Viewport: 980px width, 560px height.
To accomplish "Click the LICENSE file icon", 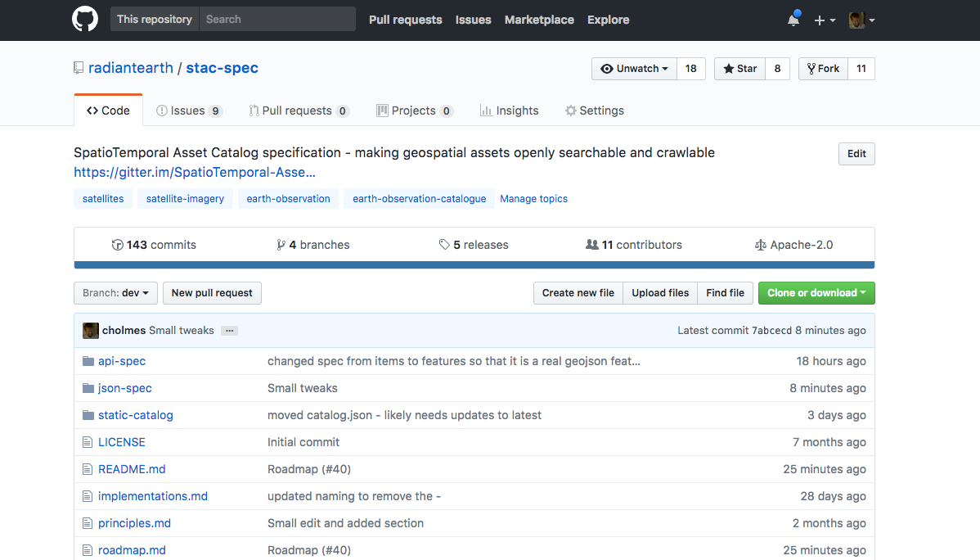I will 88,442.
